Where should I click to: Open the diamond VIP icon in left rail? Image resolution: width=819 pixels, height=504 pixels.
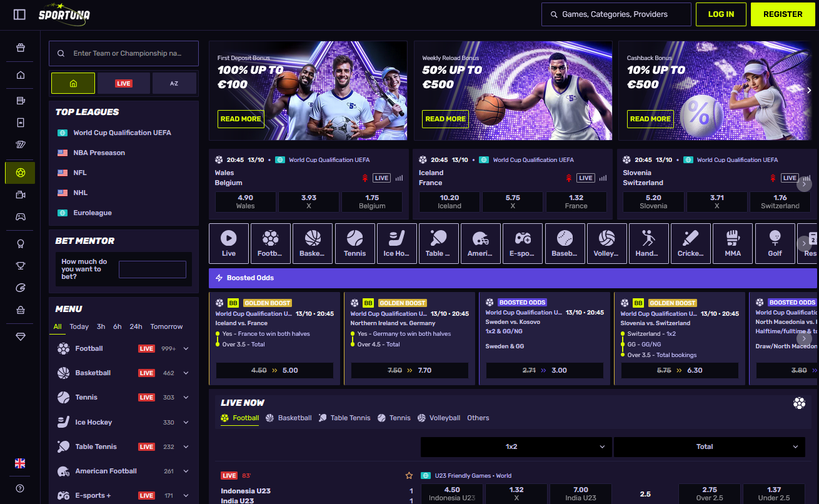(x=21, y=336)
